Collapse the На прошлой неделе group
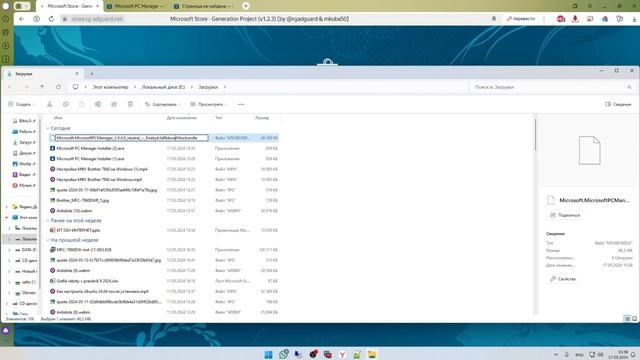640x360 pixels. click(x=48, y=240)
